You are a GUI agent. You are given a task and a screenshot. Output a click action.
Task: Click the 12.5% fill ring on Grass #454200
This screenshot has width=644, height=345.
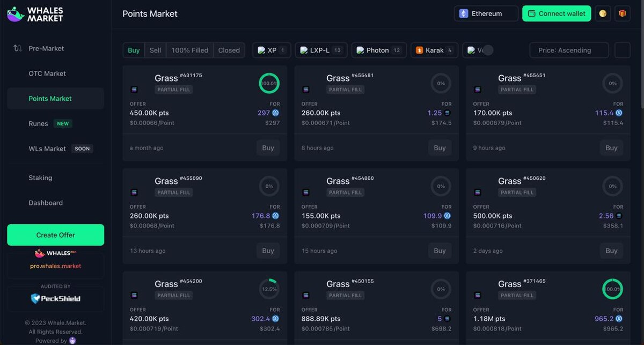point(269,289)
